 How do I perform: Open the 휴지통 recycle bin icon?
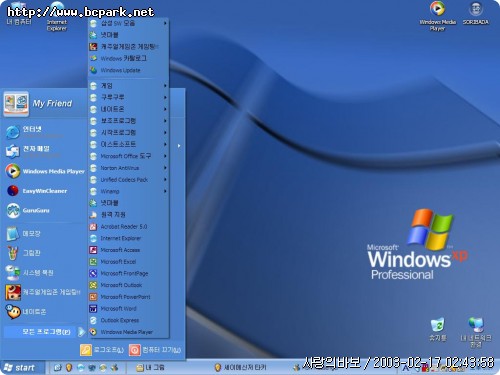(x=438, y=329)
